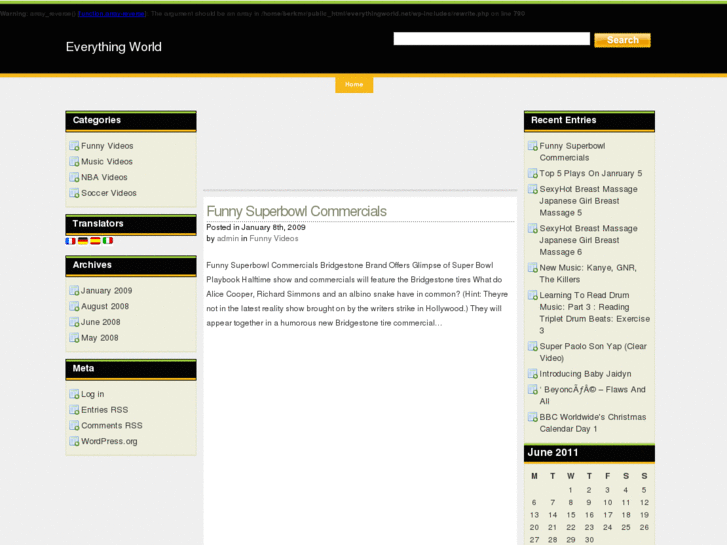The image size is (727, 545).
Task: Open the Everything World site title
Action: 114,47
